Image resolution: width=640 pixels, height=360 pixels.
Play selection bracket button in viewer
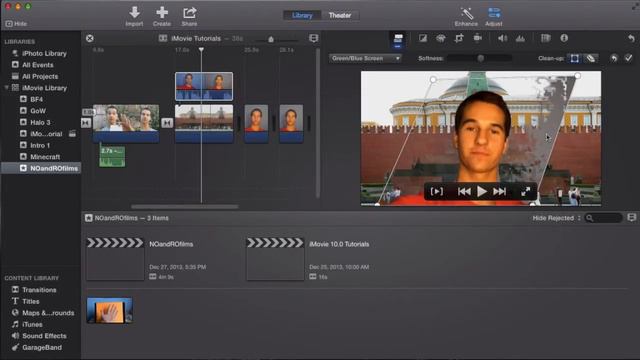pos(437,191)
